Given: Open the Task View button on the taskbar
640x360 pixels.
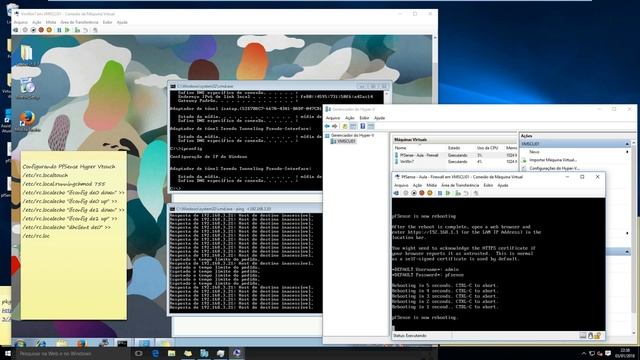Looking at the screenshot, I should (139, 353).
